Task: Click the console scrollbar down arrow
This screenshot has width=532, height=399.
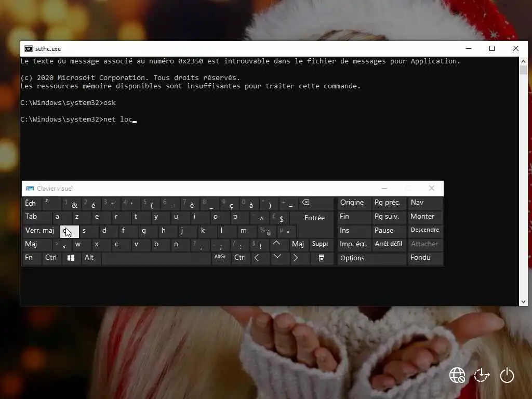Action: (523, 302)
